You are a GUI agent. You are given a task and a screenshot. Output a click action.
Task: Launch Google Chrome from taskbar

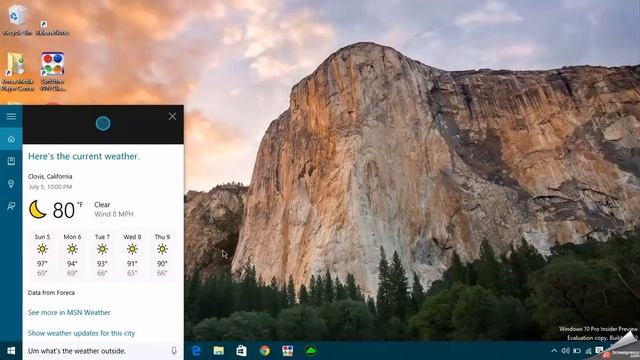pyautogui.click(x=264, y=351)
